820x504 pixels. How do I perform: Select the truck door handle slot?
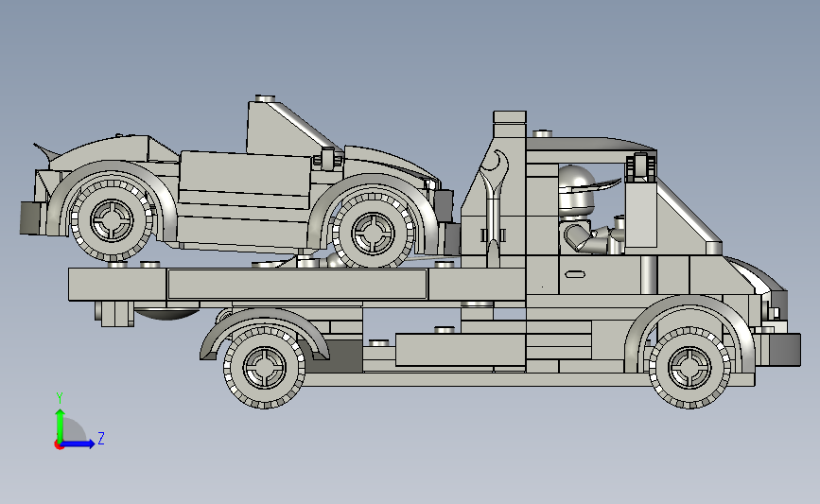click(x=575, y=274)
